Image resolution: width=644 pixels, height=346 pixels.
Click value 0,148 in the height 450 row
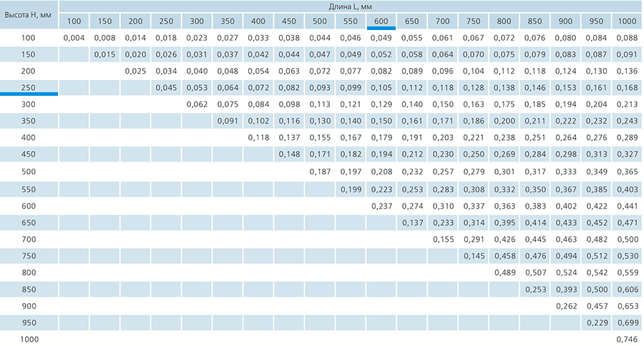pyautogui.click(x=289, y=154)
